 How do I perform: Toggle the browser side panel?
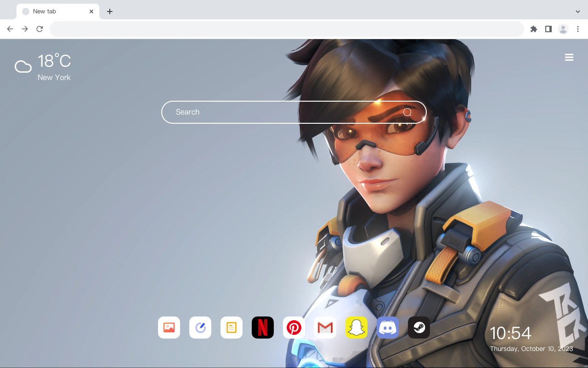[x=548, y=29]
